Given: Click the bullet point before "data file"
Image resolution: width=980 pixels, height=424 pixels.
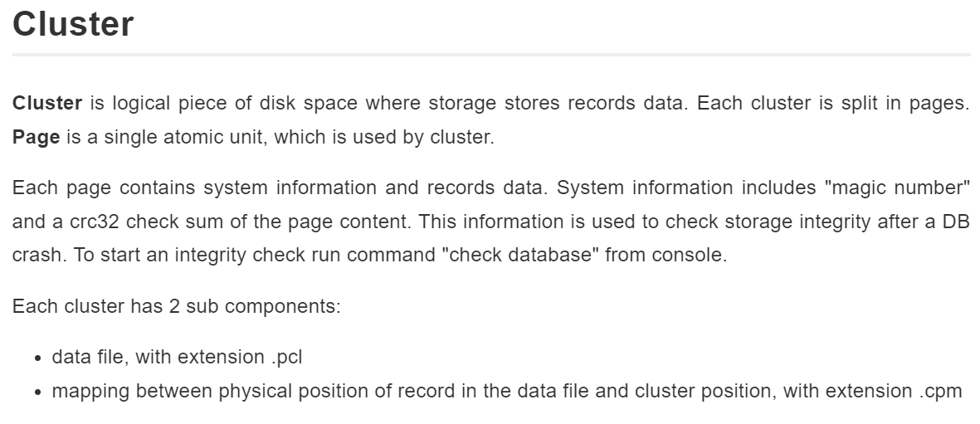Looking at the screenshot, I should click(39, 358).
